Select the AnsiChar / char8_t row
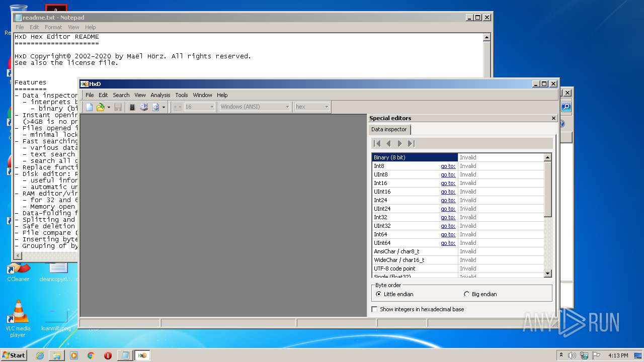644x362 pixels. (x=458, y=251)
